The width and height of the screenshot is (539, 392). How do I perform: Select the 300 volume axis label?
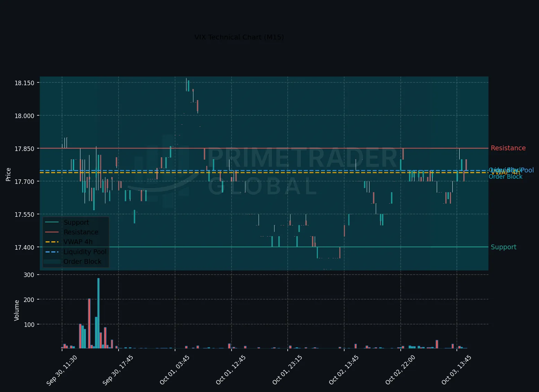29,275
